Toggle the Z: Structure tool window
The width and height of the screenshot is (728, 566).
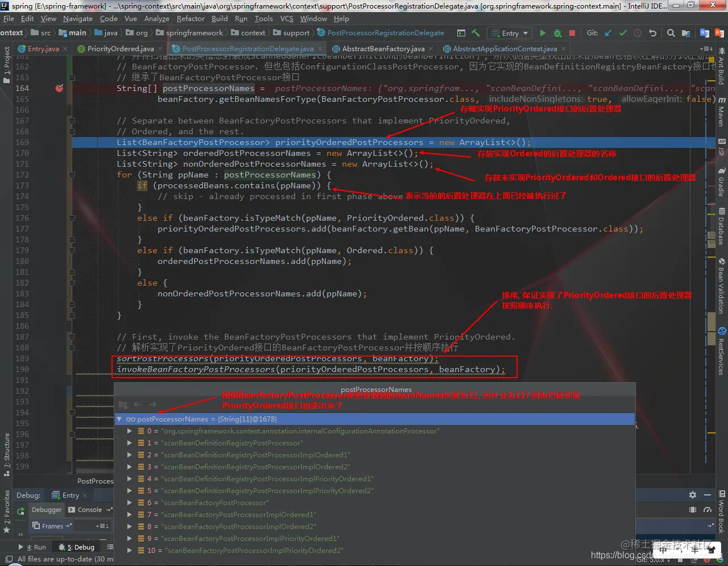pos(7,453)
